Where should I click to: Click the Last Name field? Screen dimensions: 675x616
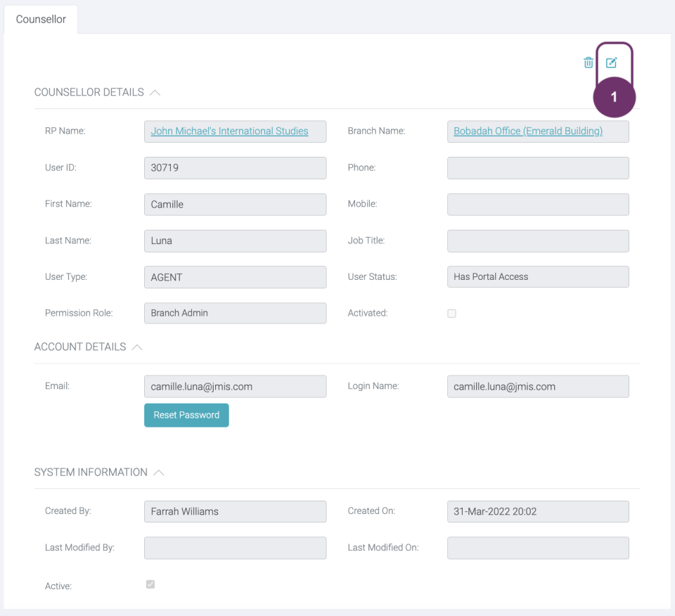[235, 241]
